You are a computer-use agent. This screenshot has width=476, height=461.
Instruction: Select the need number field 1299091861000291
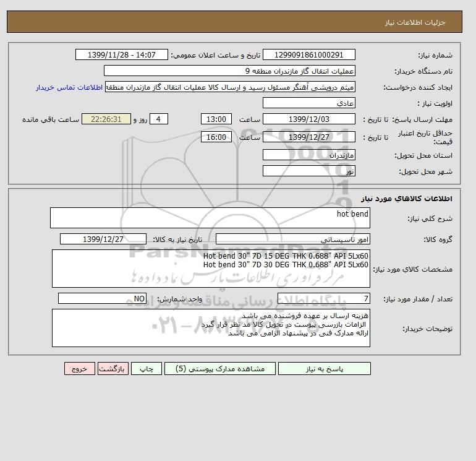coord(308,54)
